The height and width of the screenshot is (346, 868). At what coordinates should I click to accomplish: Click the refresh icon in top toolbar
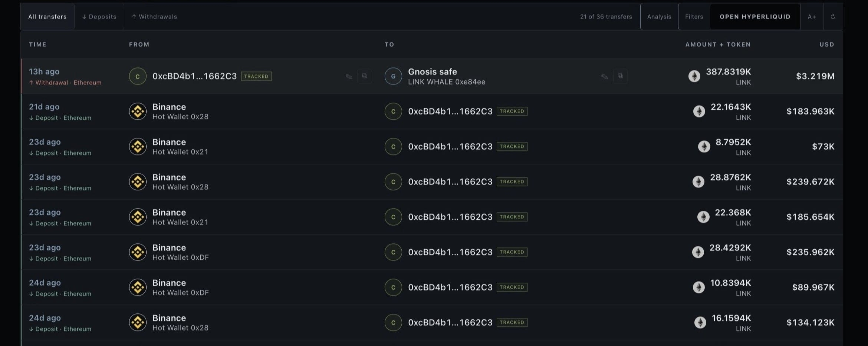click(x=833, y=17)
